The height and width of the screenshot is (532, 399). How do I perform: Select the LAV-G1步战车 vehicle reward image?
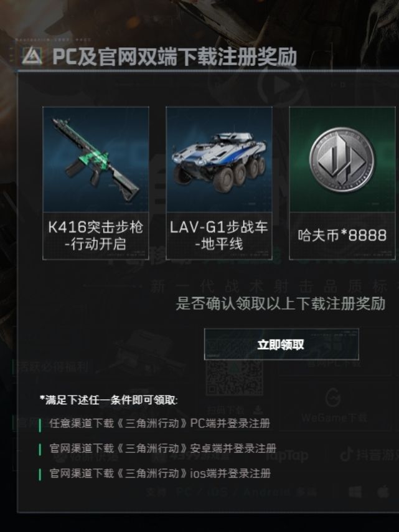click(219, 159)
